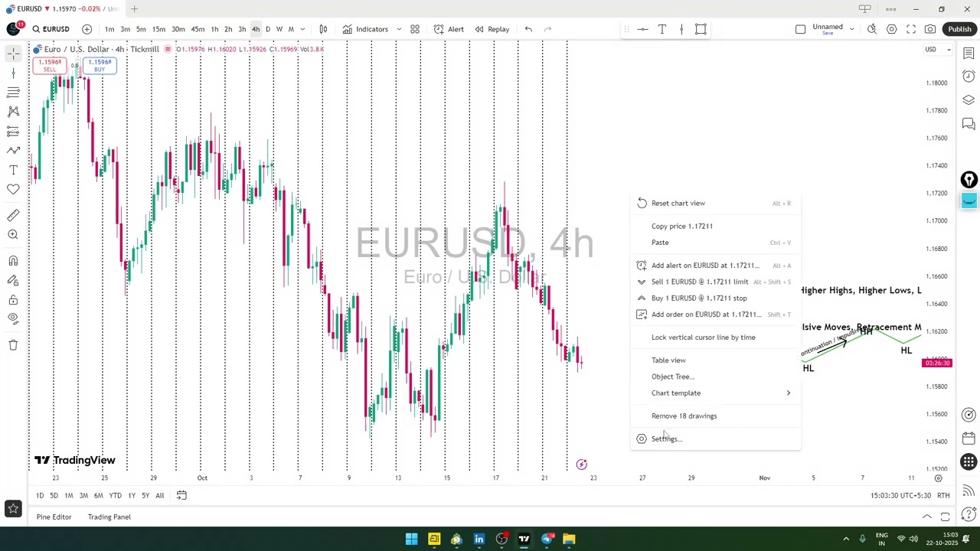The height and width of the screenshot is (551, 980).
Task: Expand the Unnamed layout dropdown arrow
Action: point(851,29)
